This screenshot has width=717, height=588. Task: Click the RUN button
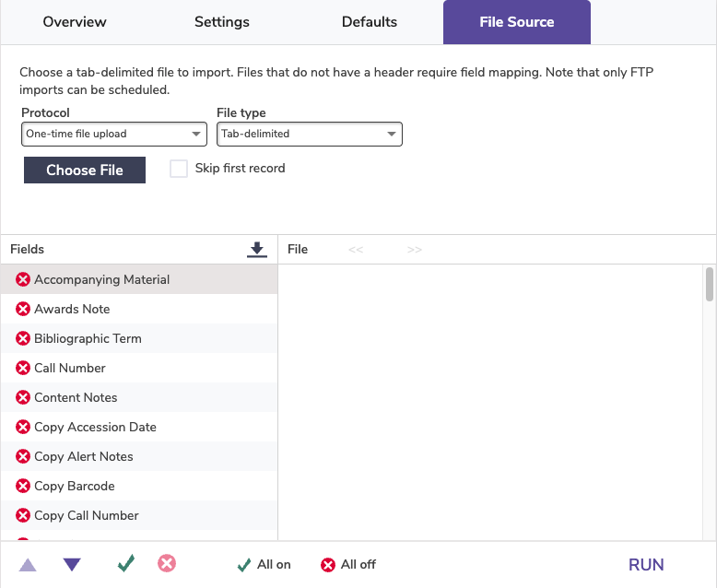646,565
